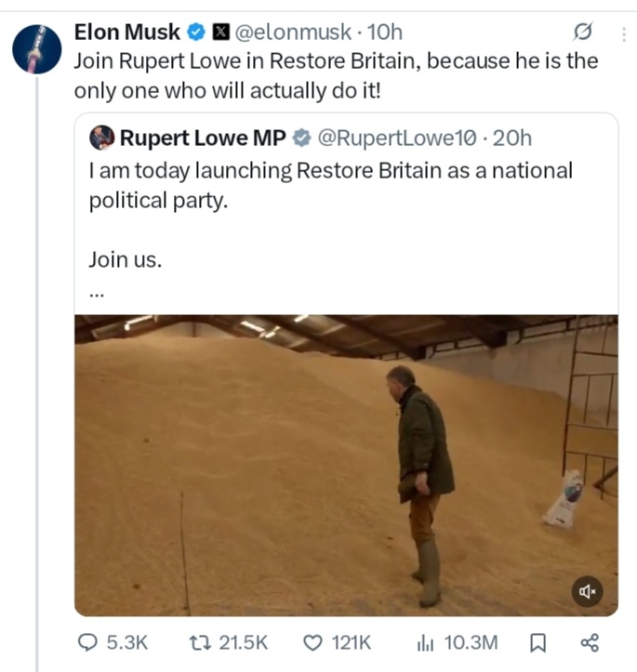Click the Elon Musk display name

click(x=127, y=33)
